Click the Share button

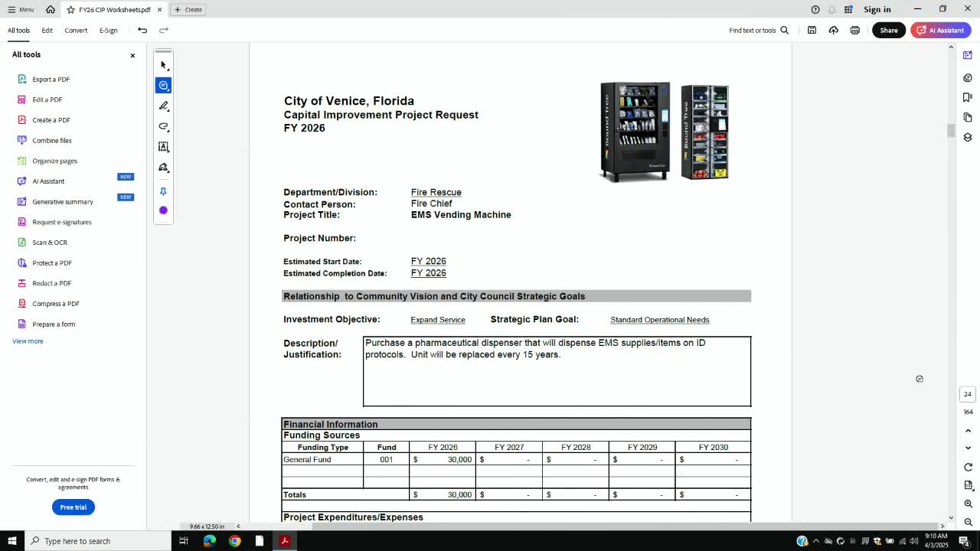pyautogui.click(x=889, y=30)
